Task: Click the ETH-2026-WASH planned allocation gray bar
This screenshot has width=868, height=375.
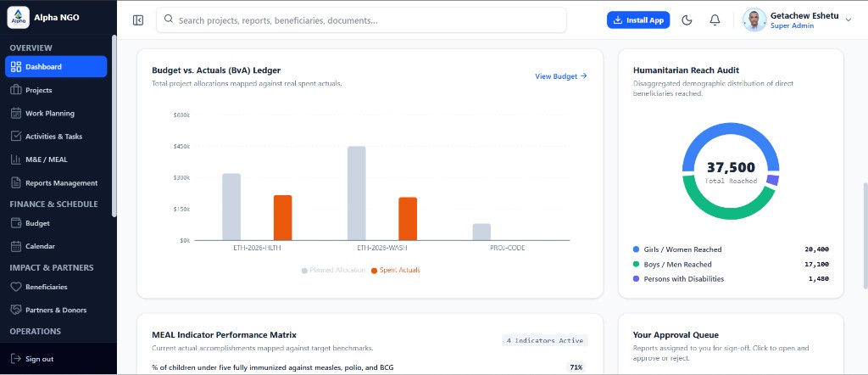Action: pyautogui.click(x=357, y=193)
